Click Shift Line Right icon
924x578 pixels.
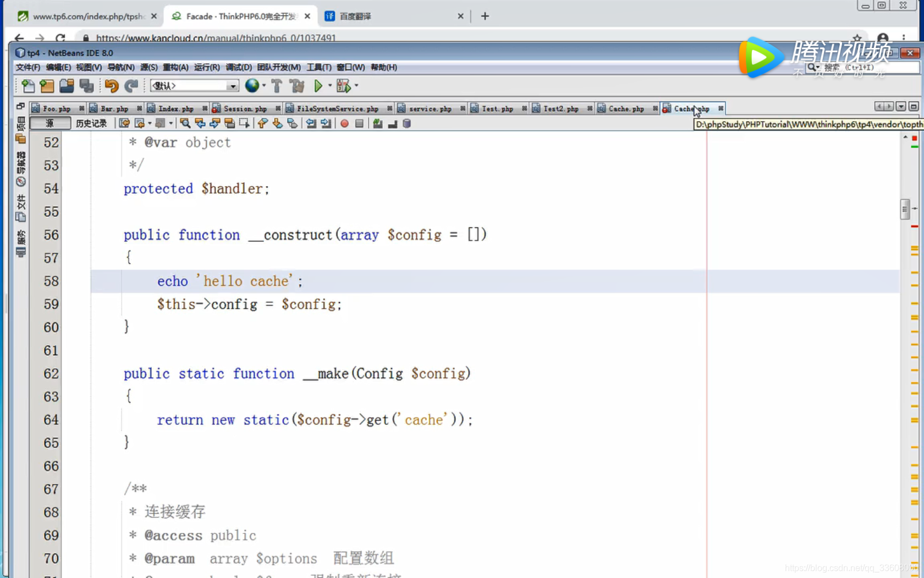click(326, 123)
